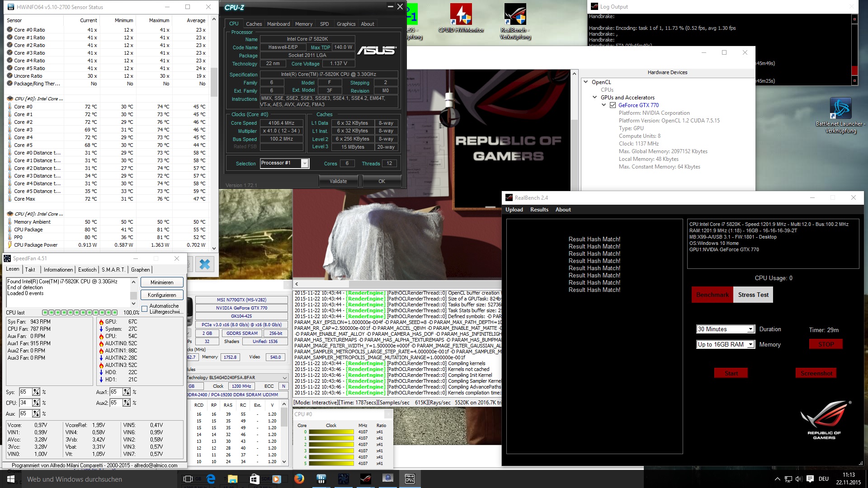Screen dimensions: 868x488
Task: Switch to the Memory tab in CPU-Z
Action: 303,24
